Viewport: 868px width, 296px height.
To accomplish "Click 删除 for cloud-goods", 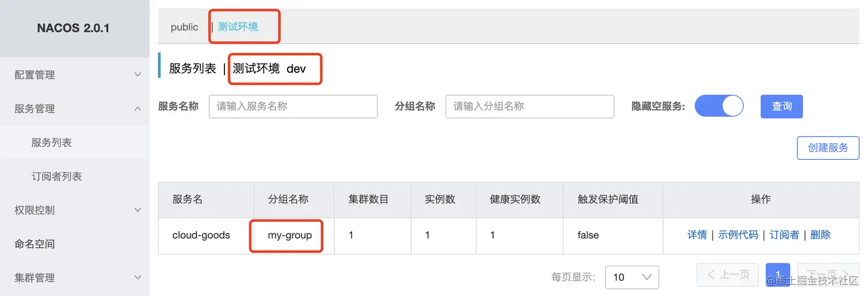I will 820,235.
